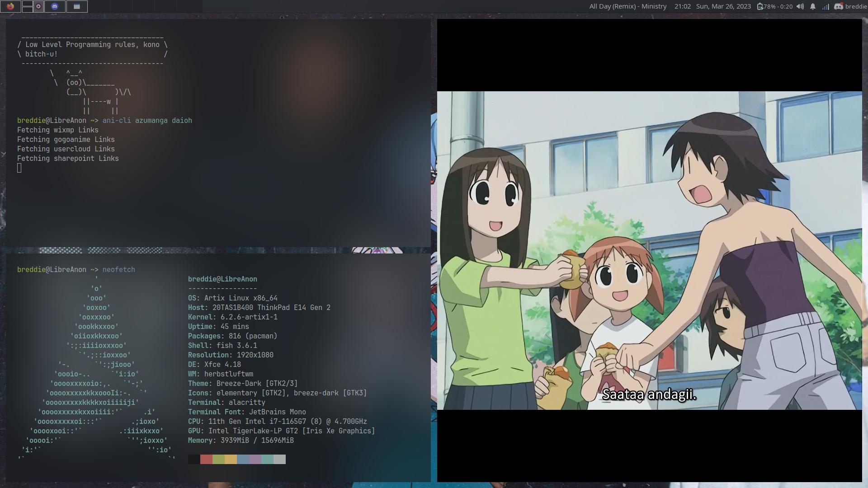Viewport: 868px width, 488px height.
Task: Click the 'WM: herbstluftwm' line
Action: coord(221,374)
